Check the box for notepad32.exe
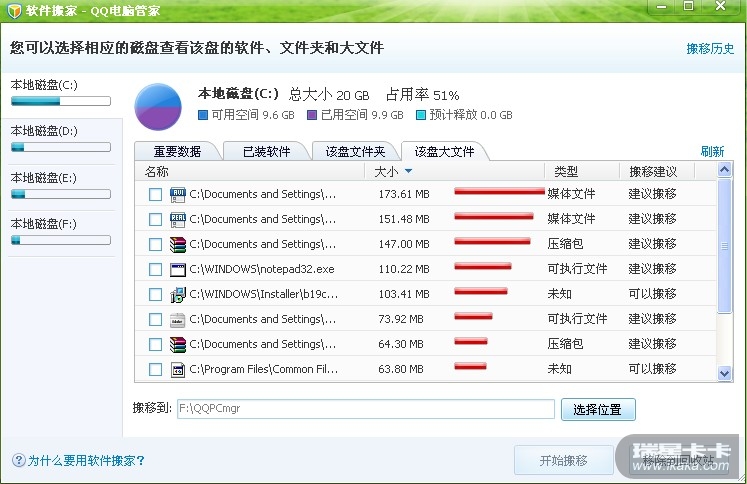This screenshot has width=747, height=484. (155, 269)
